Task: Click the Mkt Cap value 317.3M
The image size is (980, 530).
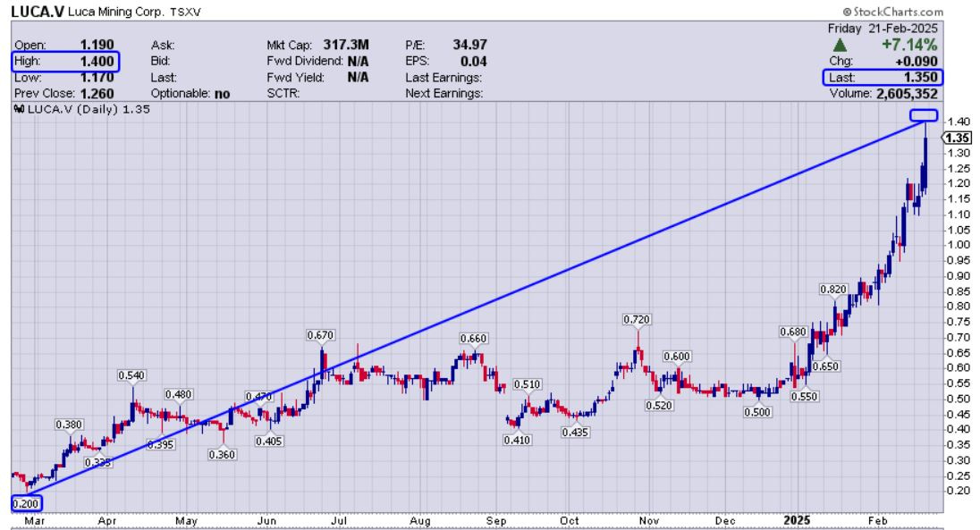Action: (346, 45)
